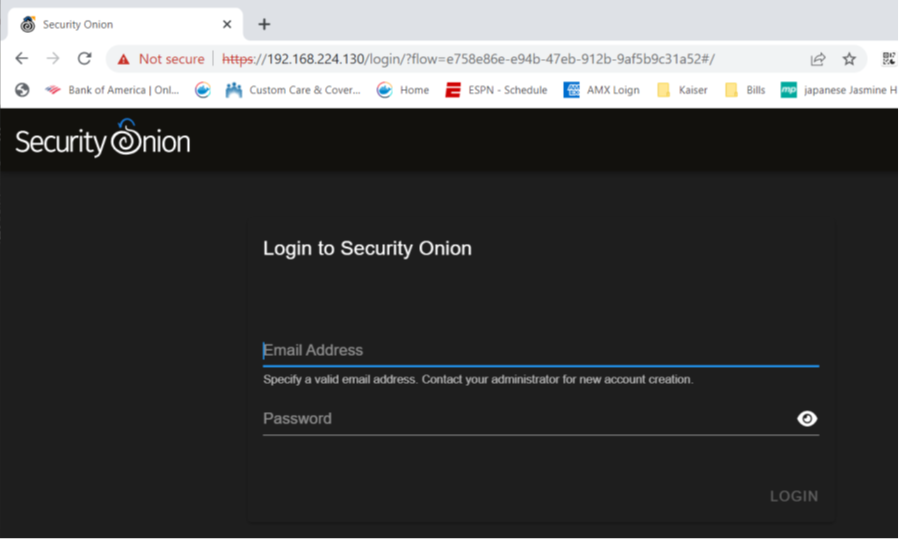Open the Home bookmark
The height and width of the screenshot is (539, 899).
click(x=402, y=90)
